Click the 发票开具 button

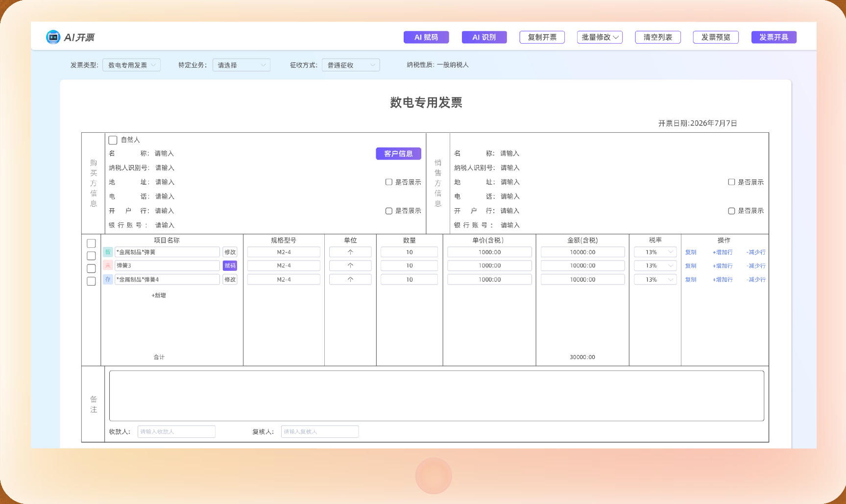(x=774, y=37)
